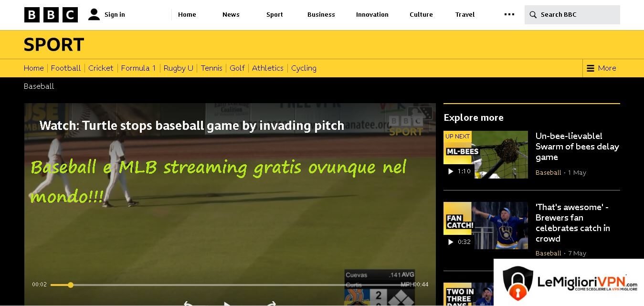Click the '1 May' date text
This screenshot has height=306, width=644.
577,173
